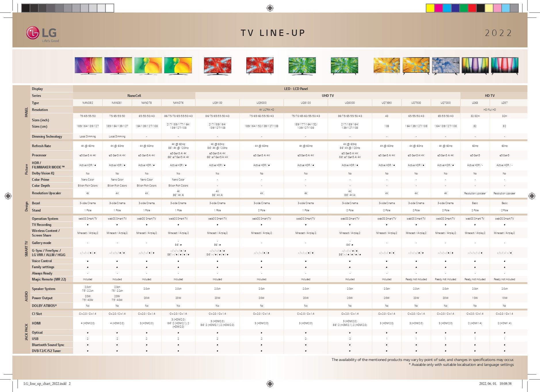This screenshot has height=392, width=540.
Task: Click the "NANO76" type cell
Action: coord(178,103)
